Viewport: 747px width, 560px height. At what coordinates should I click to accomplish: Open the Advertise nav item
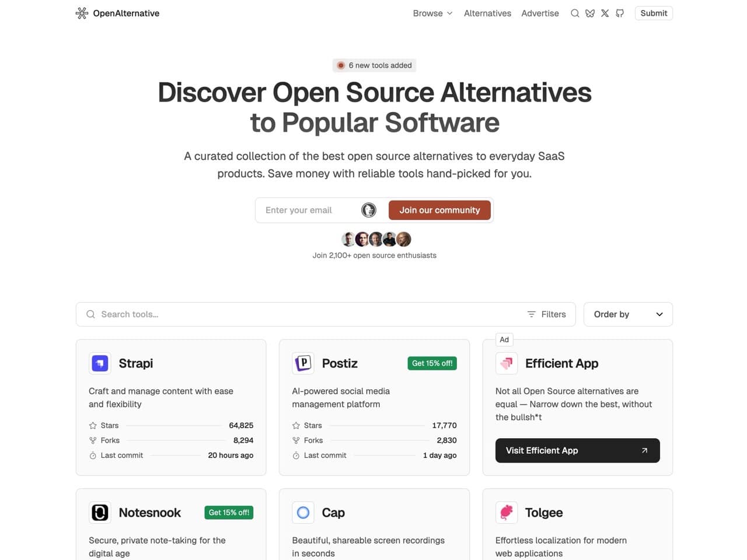[540, 13]
